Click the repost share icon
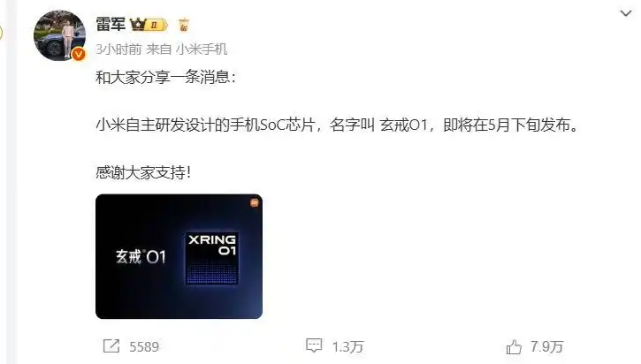The image size is (641, 364). click(111, 346)
